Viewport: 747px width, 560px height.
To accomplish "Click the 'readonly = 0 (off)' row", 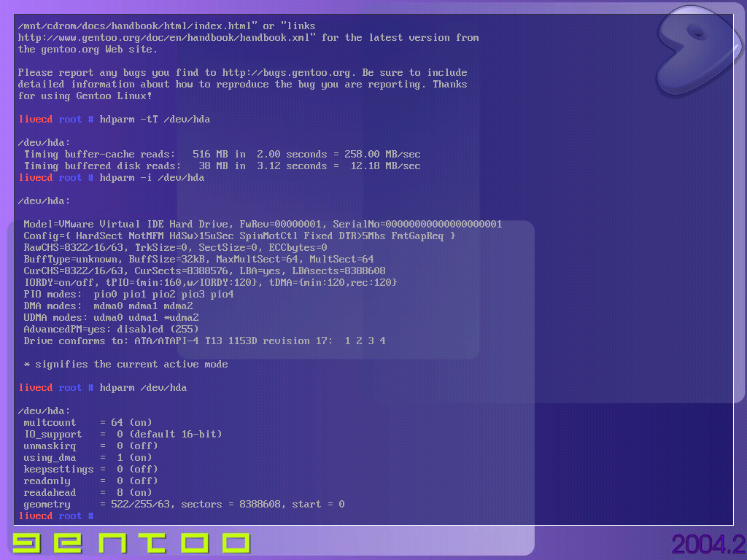I will [x=90, y=481].
